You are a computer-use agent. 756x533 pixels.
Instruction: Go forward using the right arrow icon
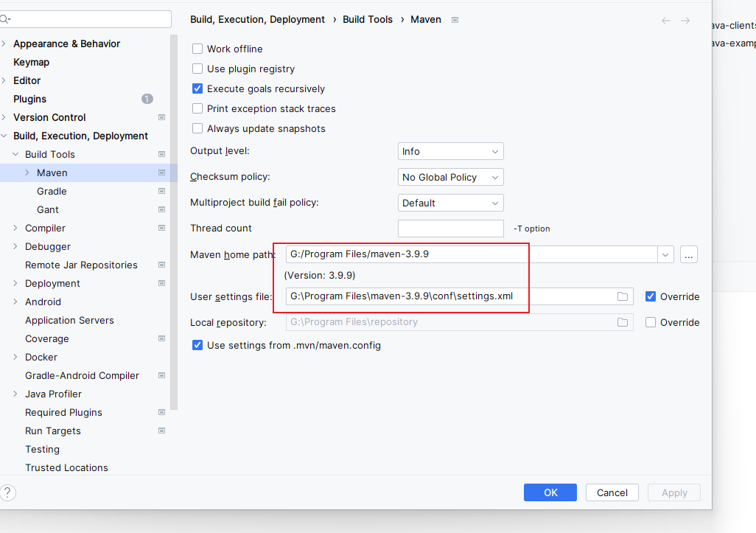click(685, 20)
